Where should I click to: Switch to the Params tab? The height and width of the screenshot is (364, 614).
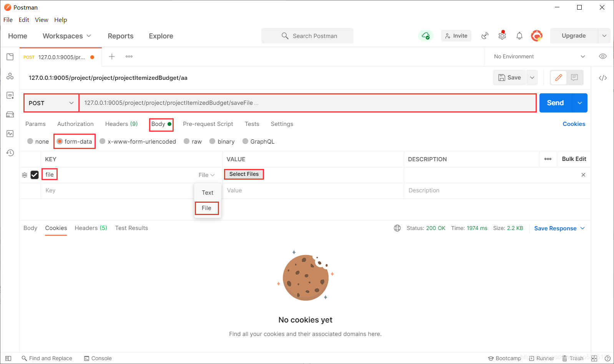point(35,124)
